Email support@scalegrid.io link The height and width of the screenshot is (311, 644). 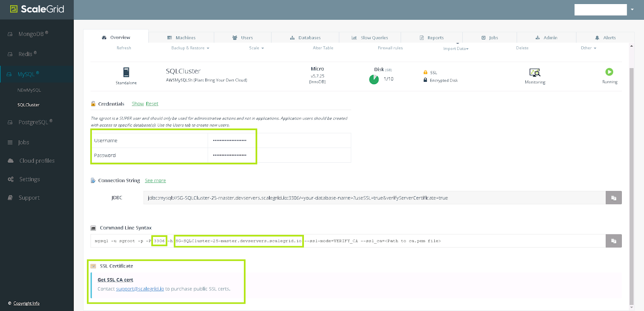(140, 289)
